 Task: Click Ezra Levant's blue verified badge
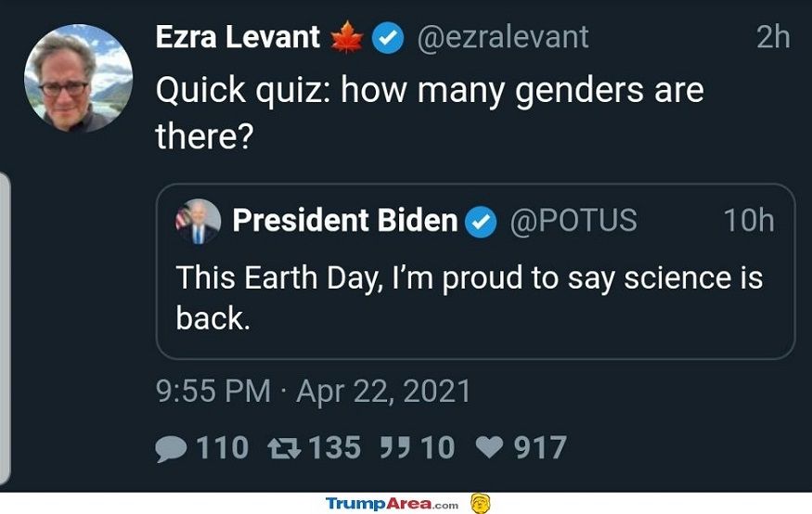tap(387, 38)
